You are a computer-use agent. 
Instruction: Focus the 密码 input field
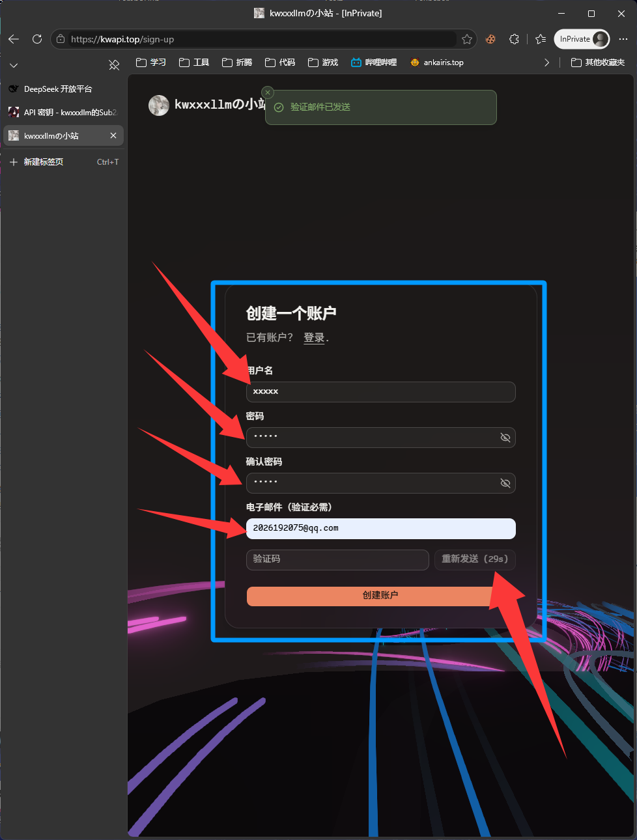(381, 438)
